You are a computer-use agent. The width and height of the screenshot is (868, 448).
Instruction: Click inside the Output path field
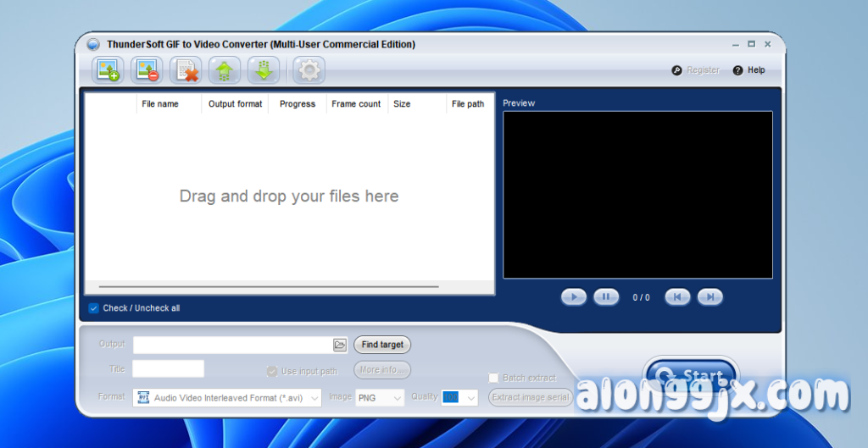click(231, 345)
